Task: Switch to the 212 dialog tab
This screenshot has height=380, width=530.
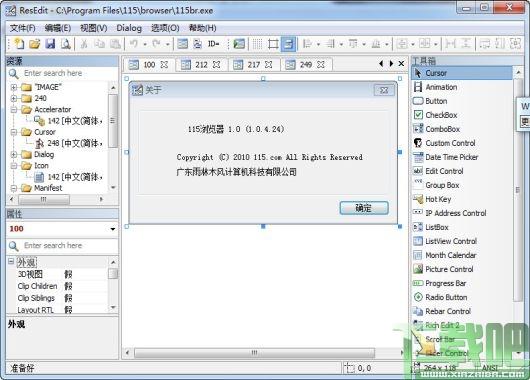Action: (x=201, y=65)
